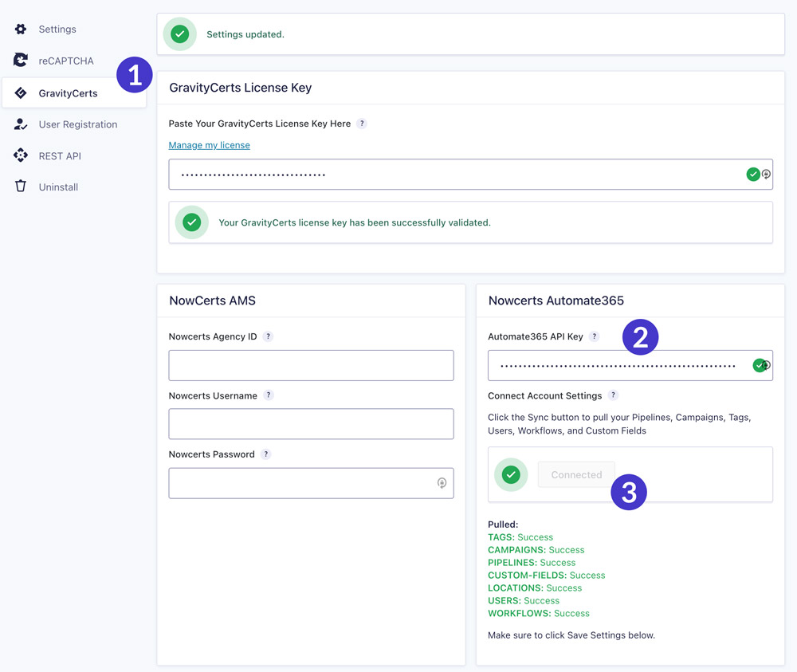The width and height of the screenshot is (797, 672).
Task: Click the 'WORKFLOWS: Success' status line
Action: tap(539, 613)
